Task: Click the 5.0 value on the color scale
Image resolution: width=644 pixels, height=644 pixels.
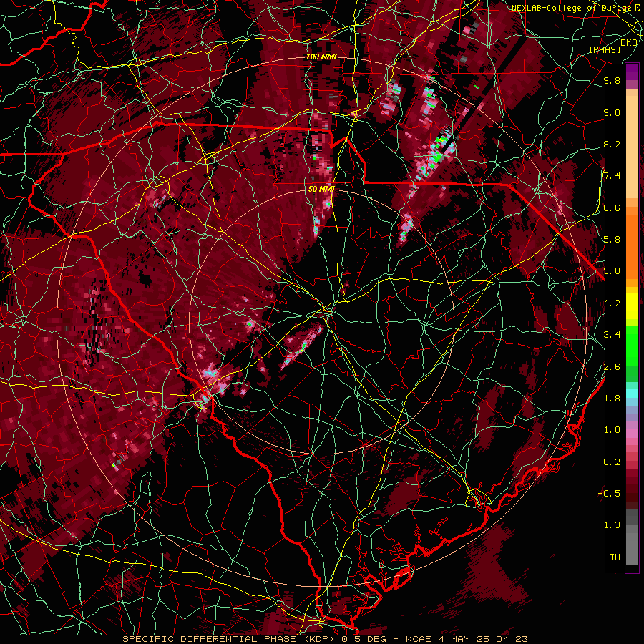Action: click(612, 271)
